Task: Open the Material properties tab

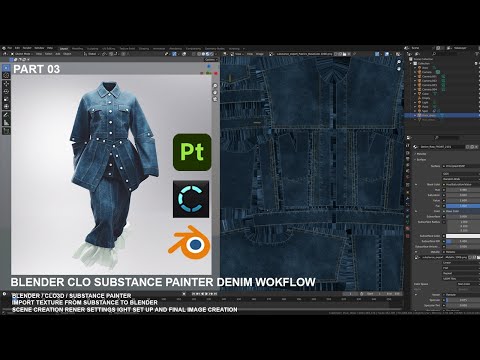Action: [408, 228]
